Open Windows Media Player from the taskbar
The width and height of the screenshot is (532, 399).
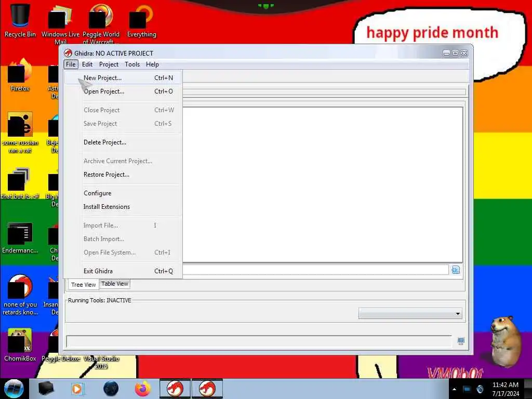coord(77,389)
